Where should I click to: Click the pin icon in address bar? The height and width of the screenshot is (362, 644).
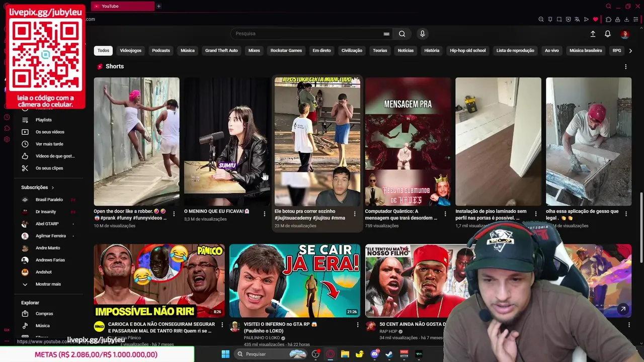pyautogui.click(x=550, y=19)
